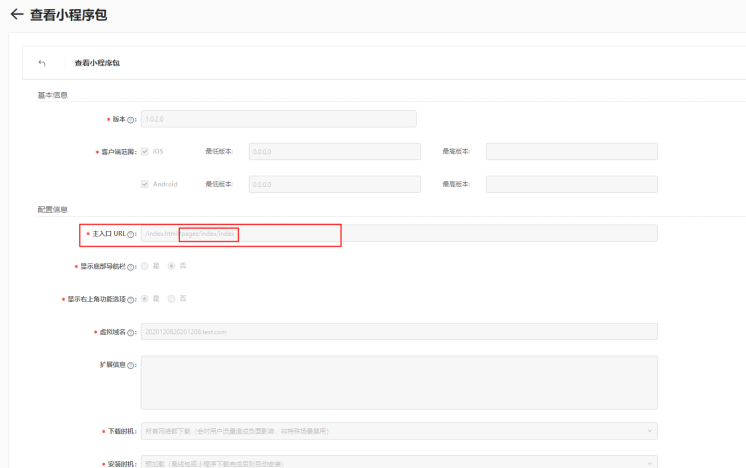Image resolution: width=746 pixels, height=468 pixels.
Task: Click the inner 查看小程序包 header title
Action: [x=97, y=63]
